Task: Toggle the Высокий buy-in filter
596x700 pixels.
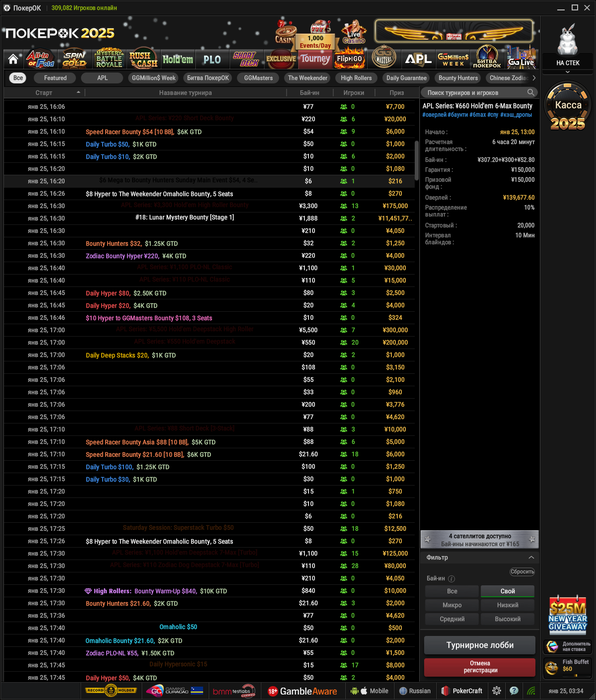Action: click(507, 619)
